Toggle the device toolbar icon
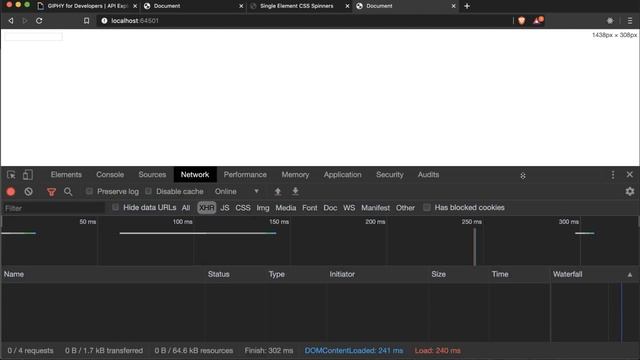This screenshot has width=640, height=360. coord(28,175)
